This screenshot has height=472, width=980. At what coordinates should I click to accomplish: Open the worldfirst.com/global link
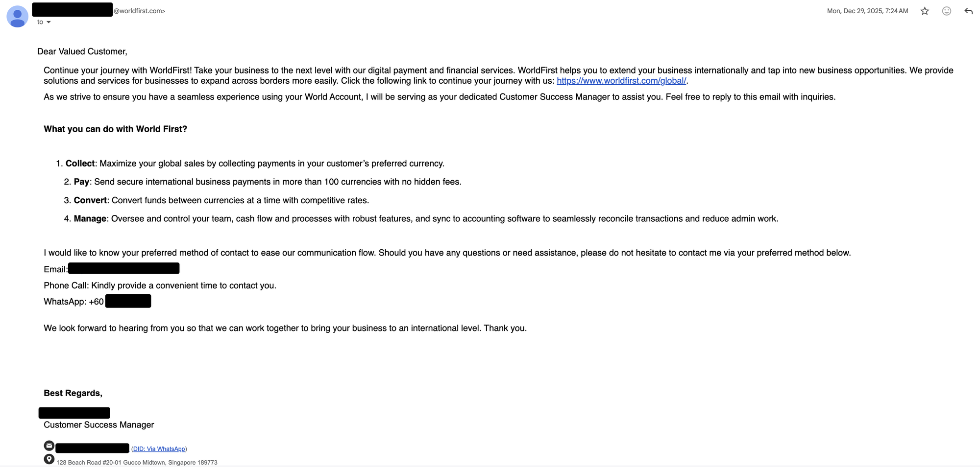[x=621, y=81]
